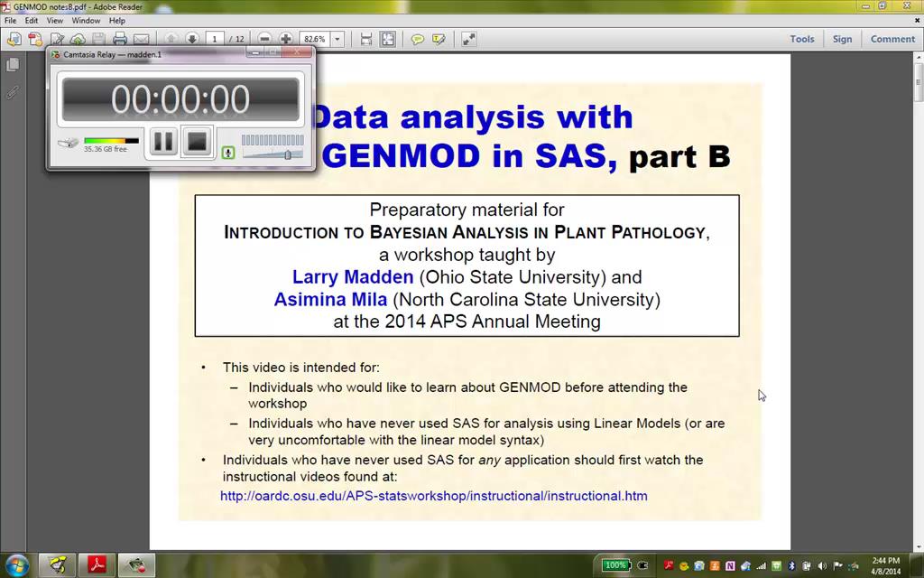Expand the Comment pane

pyautogui.click(x=892, y=39)
